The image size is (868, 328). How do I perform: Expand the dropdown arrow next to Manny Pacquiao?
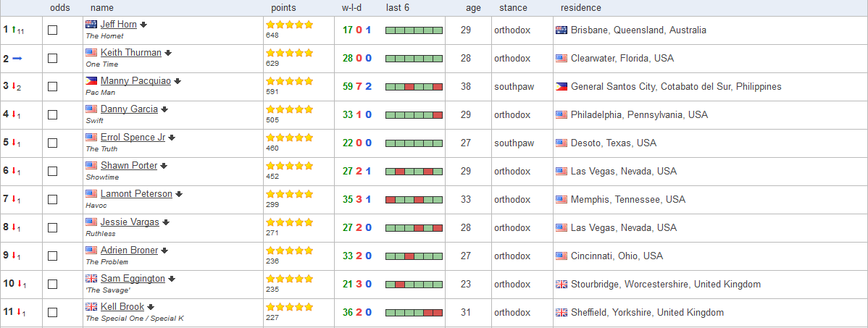(x=178, y=81)
